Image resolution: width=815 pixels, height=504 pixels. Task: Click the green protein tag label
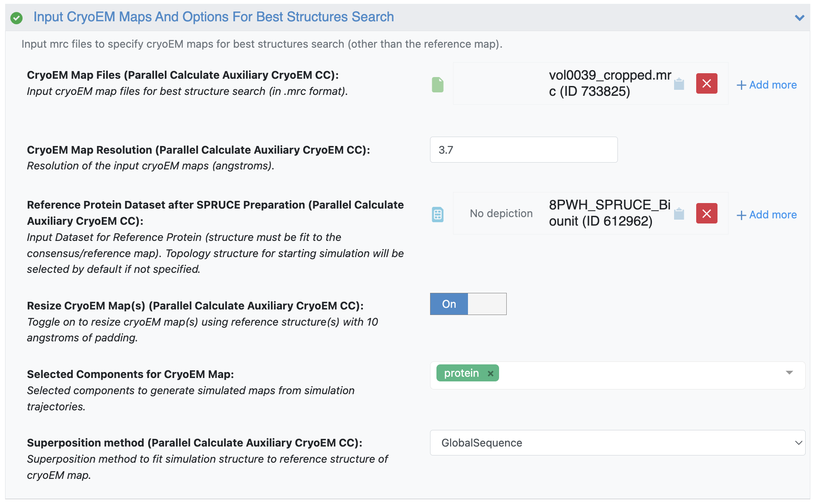tap(461, 373)
